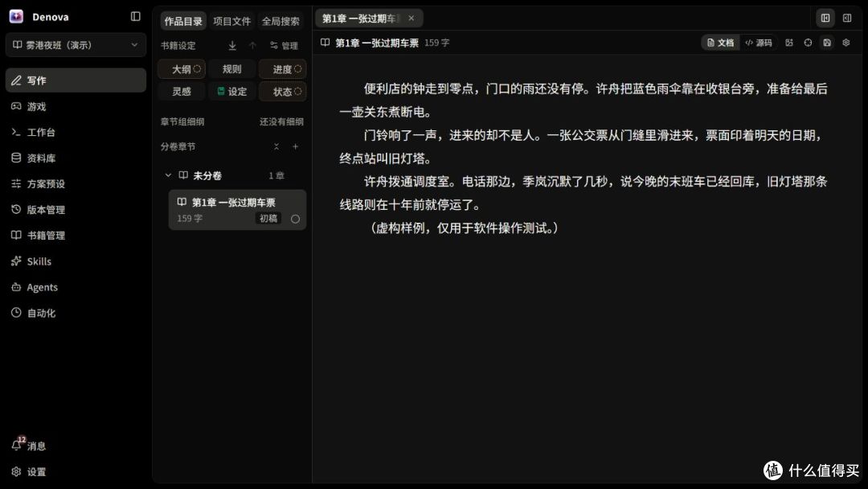868x489 pixels.
Task: Toggle the right side panel icon
Action: pos(847,18)
